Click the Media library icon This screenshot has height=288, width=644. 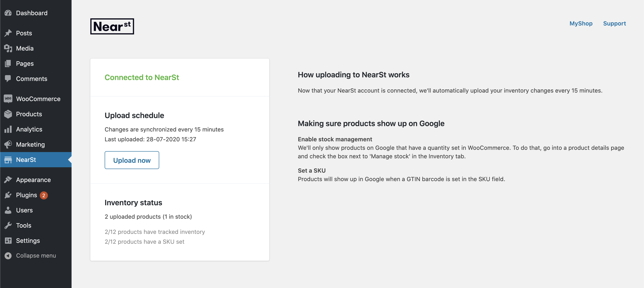point(8,48)
